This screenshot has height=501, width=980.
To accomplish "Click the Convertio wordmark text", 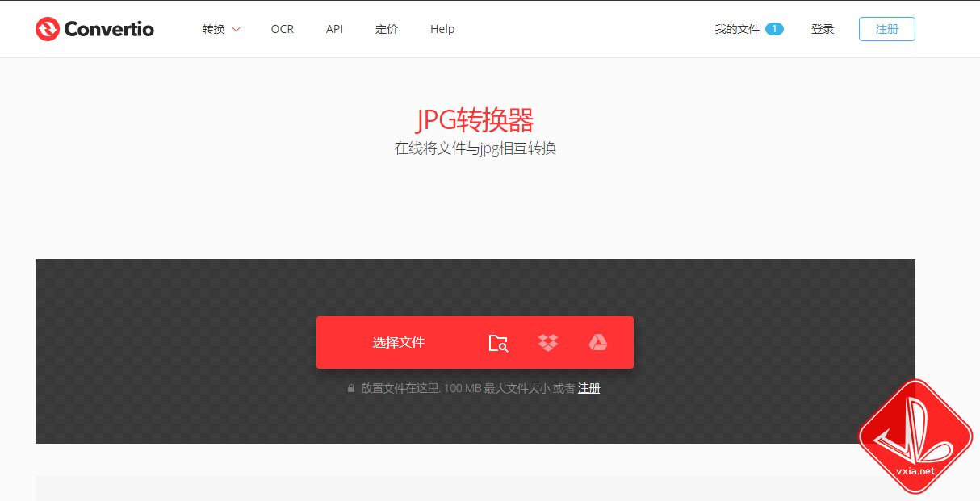I will (x=108, y=29).
